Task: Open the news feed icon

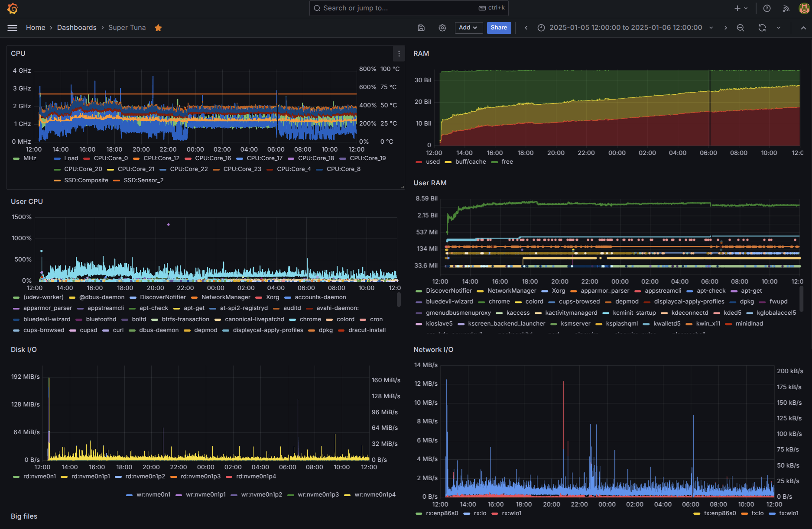Action: 786,8
